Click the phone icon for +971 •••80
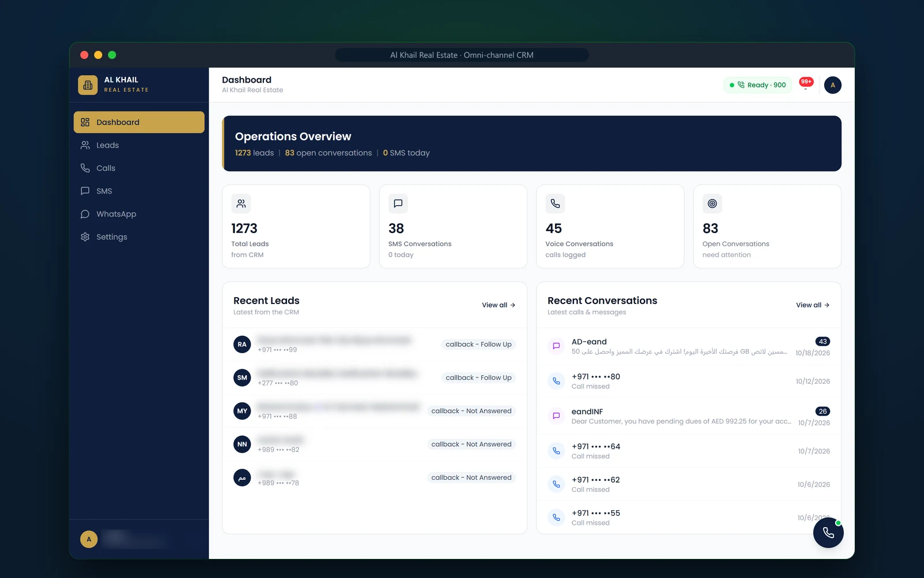This screenshot has height=578, width=924. click(556, 381)
